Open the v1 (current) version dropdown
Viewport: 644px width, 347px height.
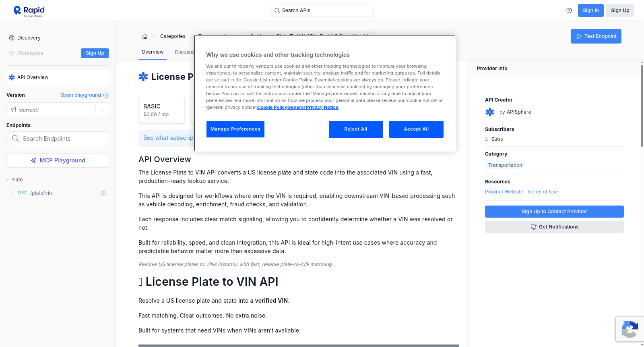coord(58,110)
